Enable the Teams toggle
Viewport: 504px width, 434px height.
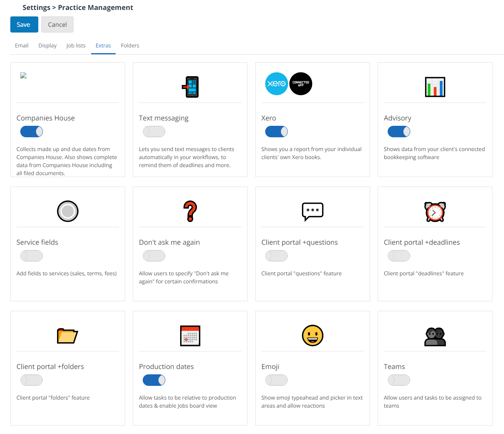pyautogui.click(x=399, y=380)
